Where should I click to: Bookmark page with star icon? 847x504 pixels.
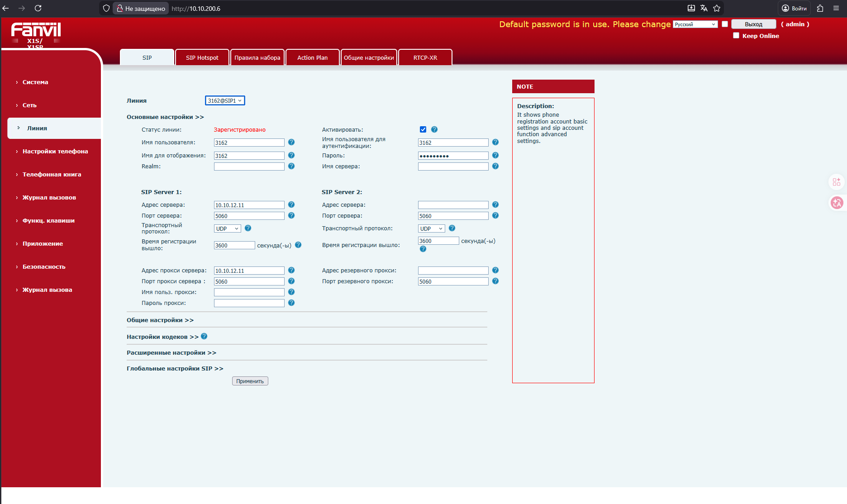click(717, 8)
